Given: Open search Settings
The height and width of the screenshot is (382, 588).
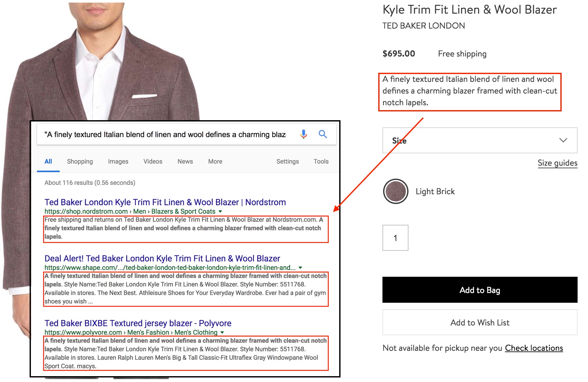Looking at the screenshot, I should point(287,161).
